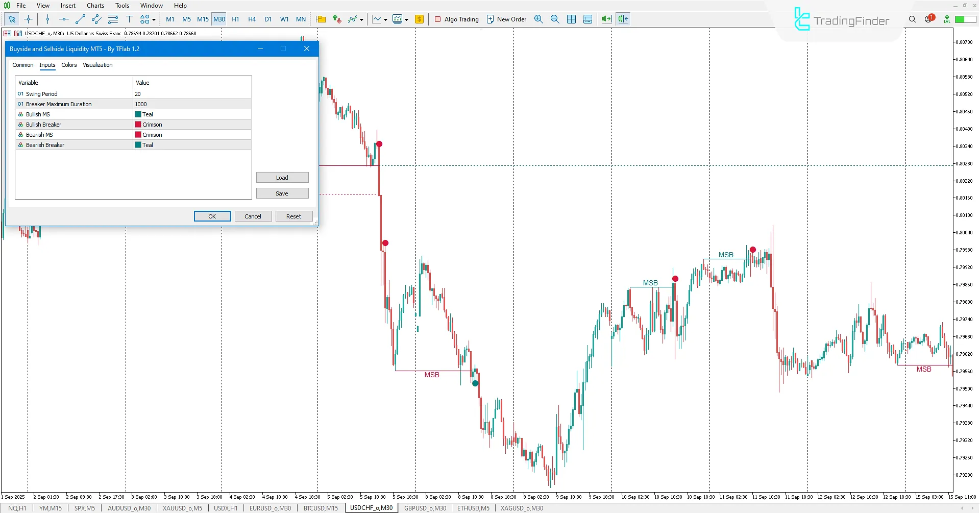Enable chart auto-scroll with the arrow icon
The image size is (980, 513).
[606, 19]
